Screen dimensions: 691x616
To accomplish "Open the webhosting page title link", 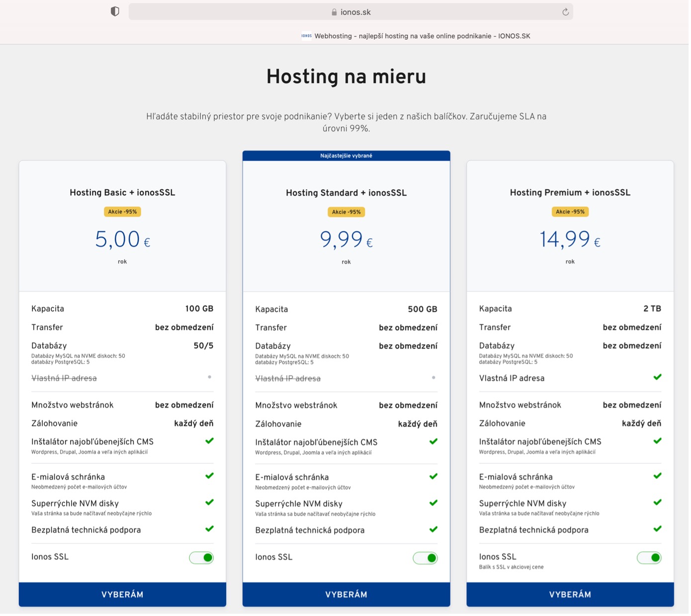I will pos(423,36).
